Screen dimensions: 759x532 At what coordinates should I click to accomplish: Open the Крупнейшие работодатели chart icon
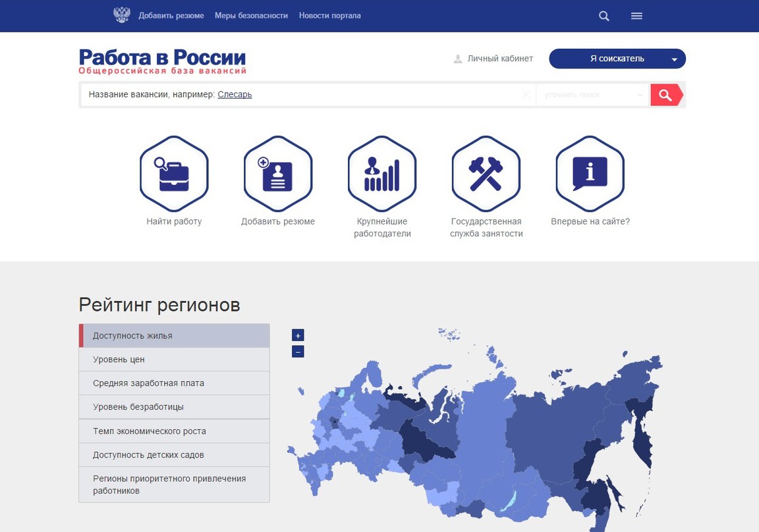pyautogui.click(x=382, y=174)
